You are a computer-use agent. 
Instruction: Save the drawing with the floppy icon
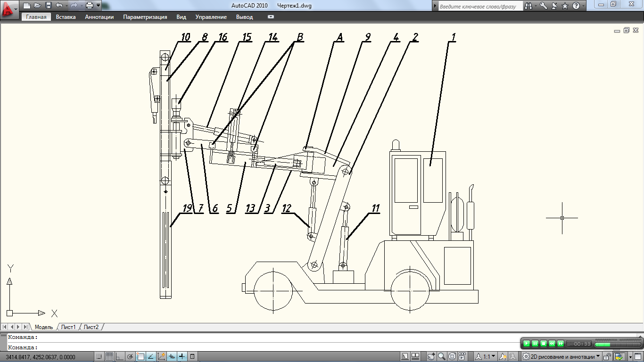tap(49, 6)
